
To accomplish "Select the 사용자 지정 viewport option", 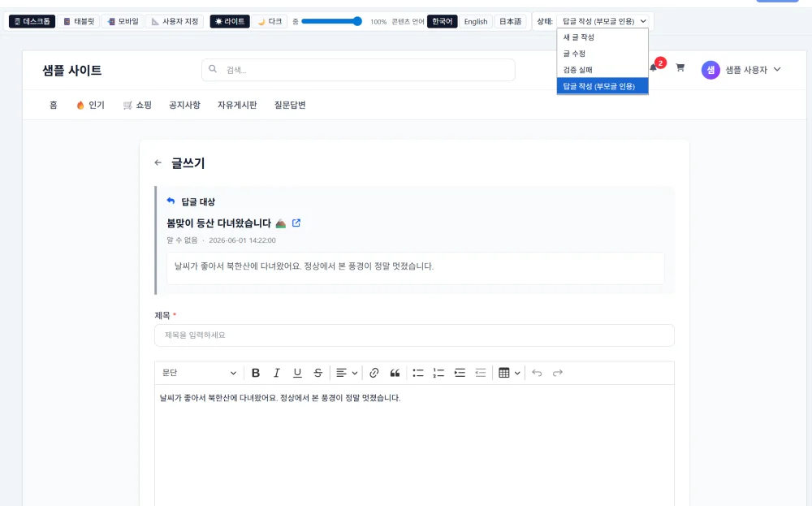I will pos(175,21).
